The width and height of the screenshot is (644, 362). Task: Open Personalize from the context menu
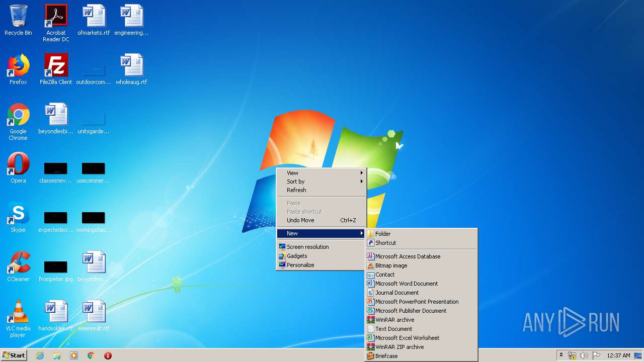321,265
